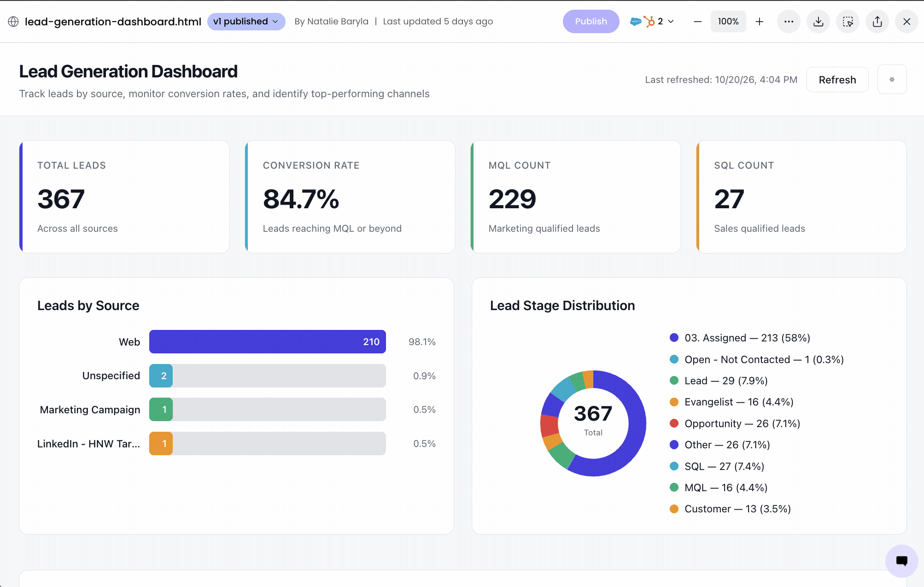This screenshot has width=924, height=587.
Task: Click the share export icon
Action: [x=877, y=22]
